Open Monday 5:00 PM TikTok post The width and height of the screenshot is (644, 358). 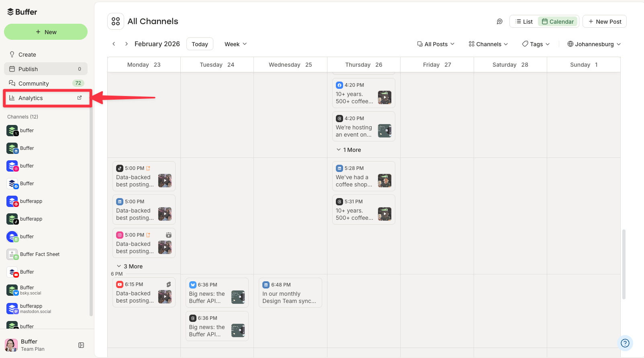pos(144,176)
